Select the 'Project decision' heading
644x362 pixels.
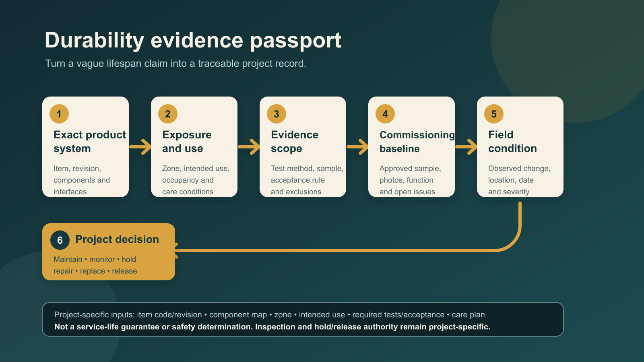click(x=117, y=239)
